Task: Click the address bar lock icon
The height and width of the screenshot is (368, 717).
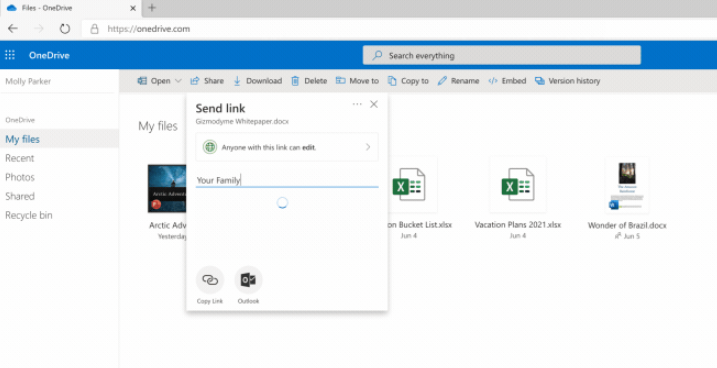Action: point(94,29)
